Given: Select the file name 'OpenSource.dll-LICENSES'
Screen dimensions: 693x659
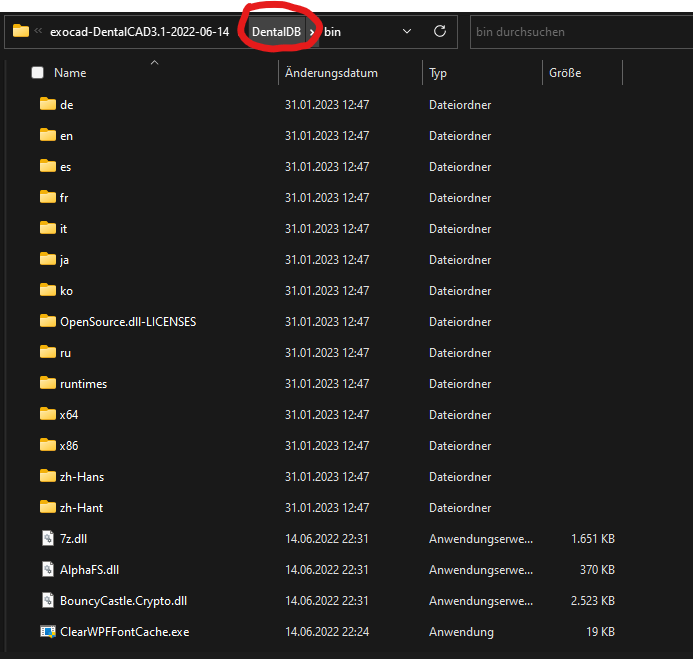Looking at the screenshot, I should (x=128, y=322).
